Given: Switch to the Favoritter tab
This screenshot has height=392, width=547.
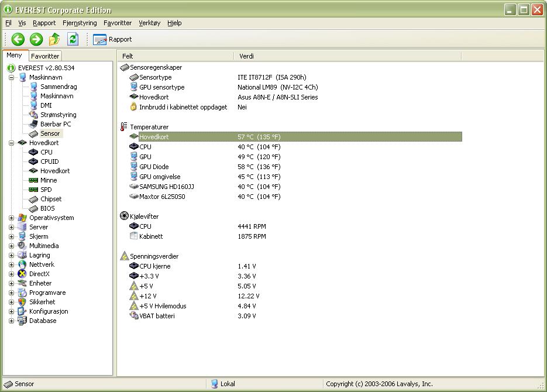Looking at the screenshot, I should pyautogui.click(x=45, y=56).
